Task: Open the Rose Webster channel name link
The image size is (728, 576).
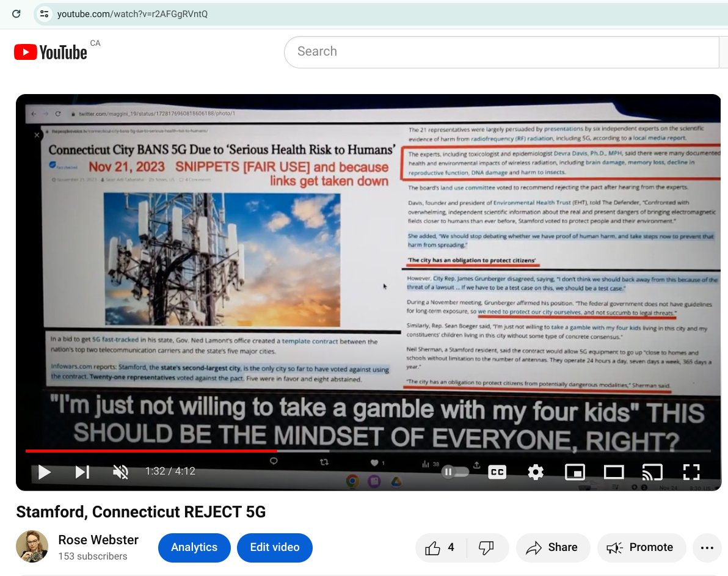Action: (98, 540)
